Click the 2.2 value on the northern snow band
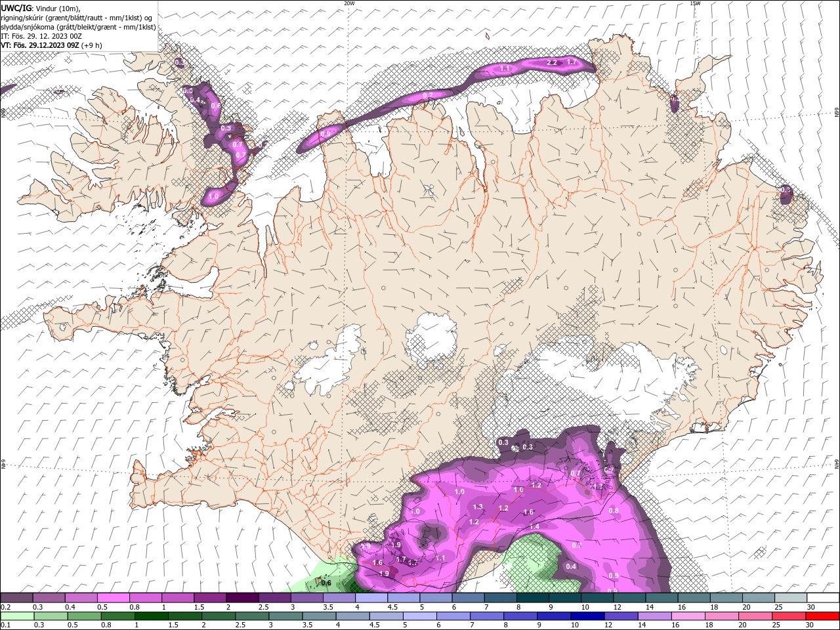 click(x=552, y=62)
